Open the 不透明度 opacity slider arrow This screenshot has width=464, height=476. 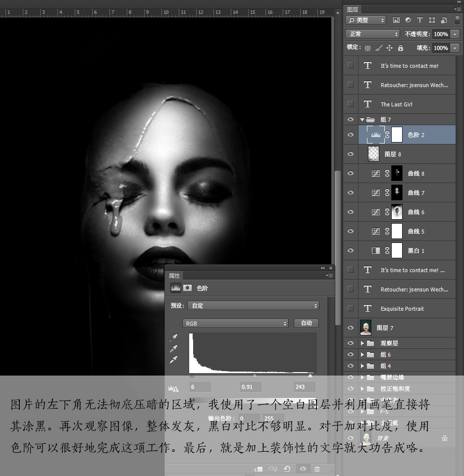(x=455, y=34)
